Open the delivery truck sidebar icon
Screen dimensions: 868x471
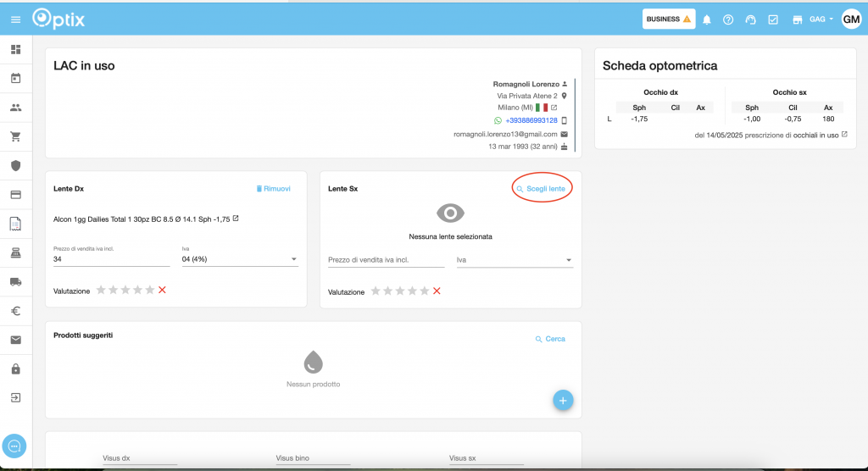coord(15,282)
